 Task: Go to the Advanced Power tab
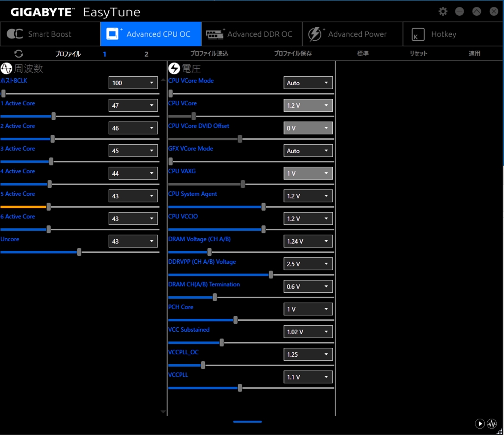(352, 34)
